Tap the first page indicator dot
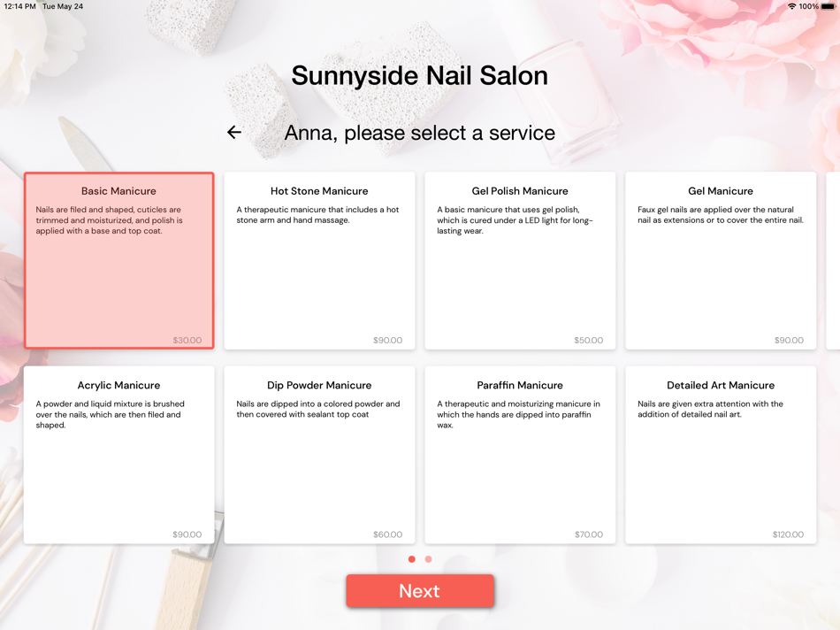Viewport: 840px width, 630px height. click(411, 559)
